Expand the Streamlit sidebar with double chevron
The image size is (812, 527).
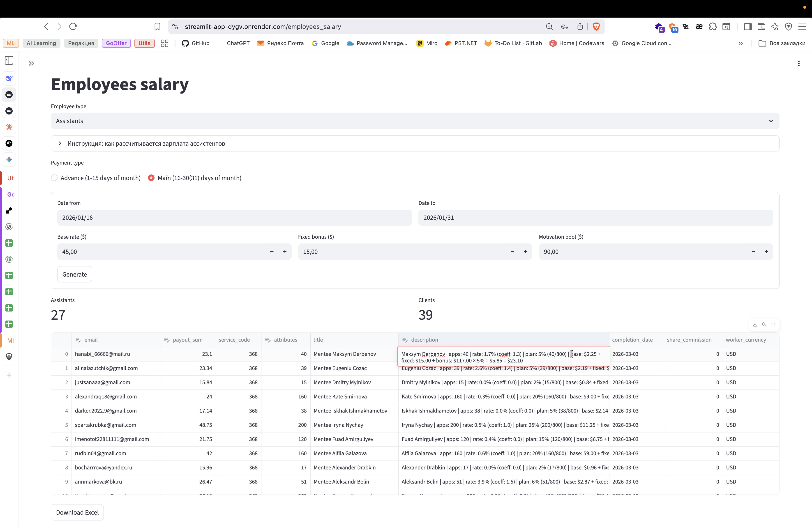point(31,63)
